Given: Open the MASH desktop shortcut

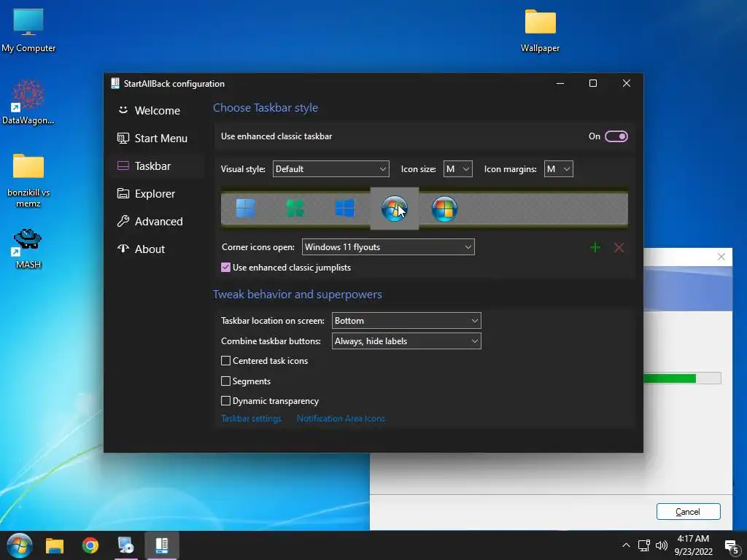Looking at the screenshot, I should 28,249.
